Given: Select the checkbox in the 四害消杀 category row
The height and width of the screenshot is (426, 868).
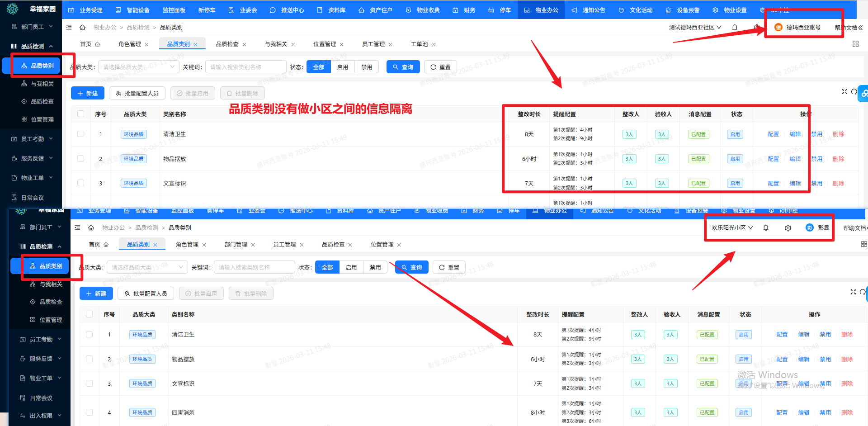Looking at the screenshot, I should point(90,412).
